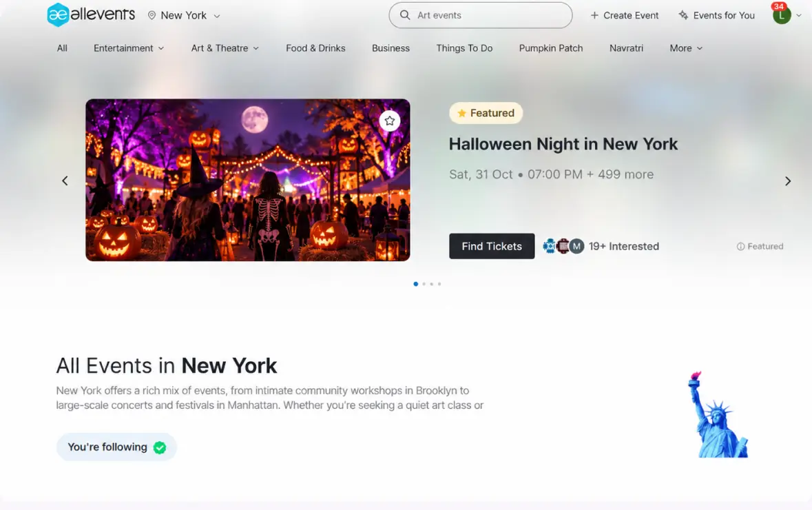This screenshot has height=510, width=812.
Task: Select the third carousel dot
Action: click(431, 284)
